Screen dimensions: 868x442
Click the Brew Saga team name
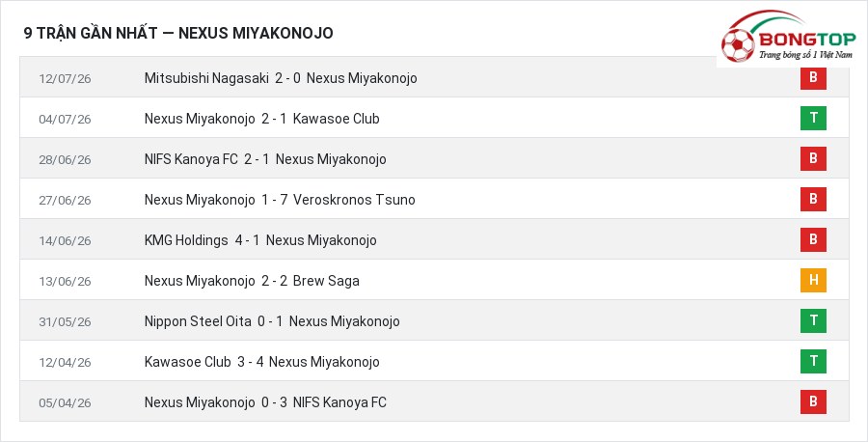(x=326, y=281)
